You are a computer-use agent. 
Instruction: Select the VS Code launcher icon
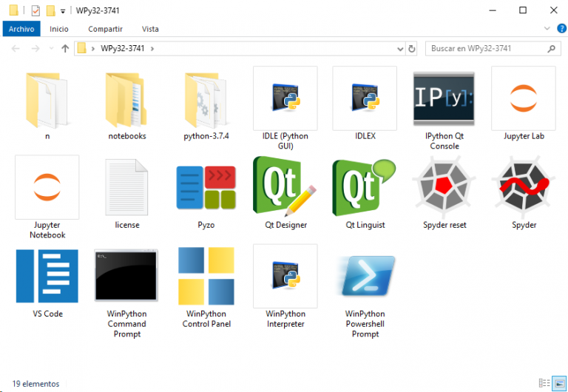47,276
